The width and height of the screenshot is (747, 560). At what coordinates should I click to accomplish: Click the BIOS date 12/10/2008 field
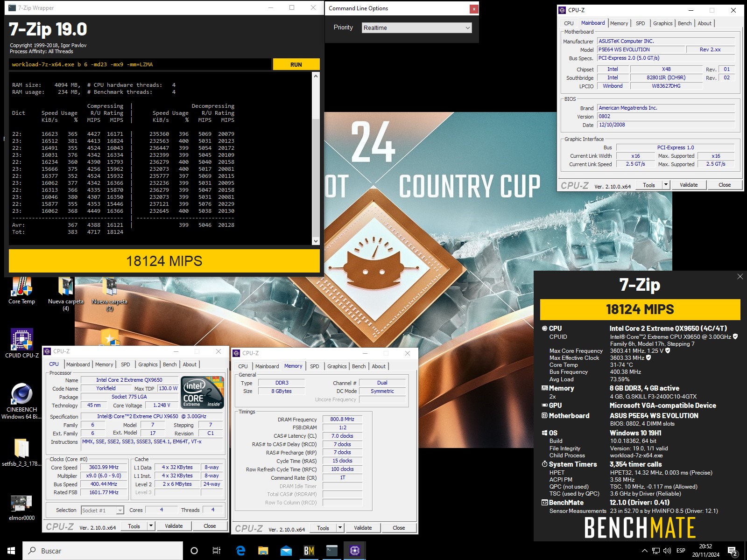coord(666,125)
